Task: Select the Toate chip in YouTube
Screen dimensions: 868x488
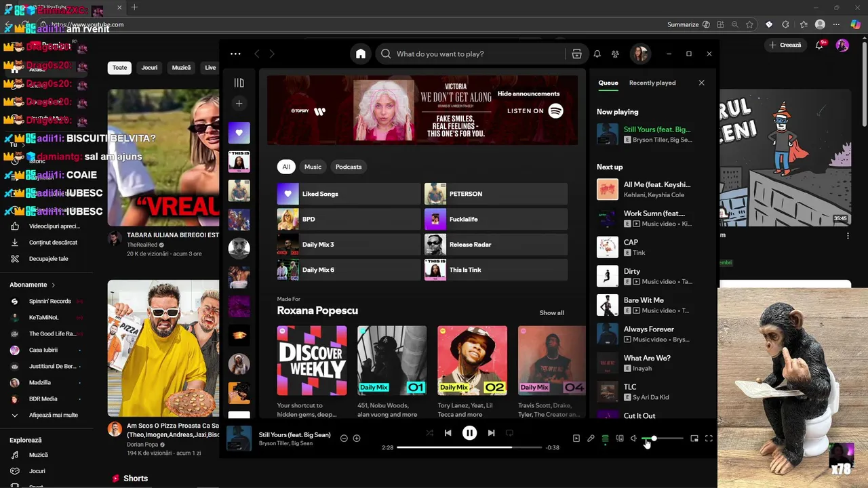Action: [x=119, y=68]
